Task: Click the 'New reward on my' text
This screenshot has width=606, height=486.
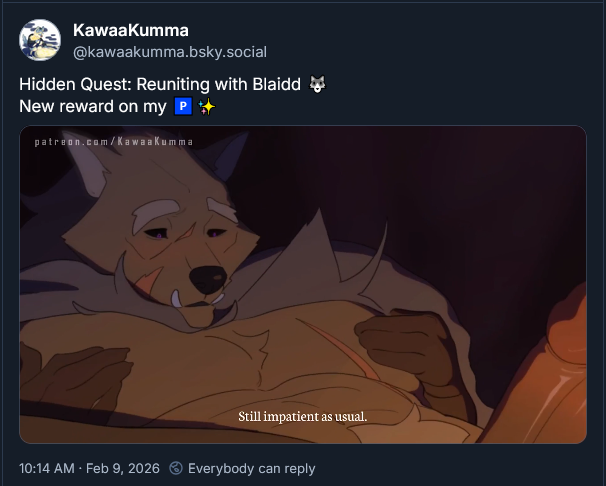Action: [93, 106]
